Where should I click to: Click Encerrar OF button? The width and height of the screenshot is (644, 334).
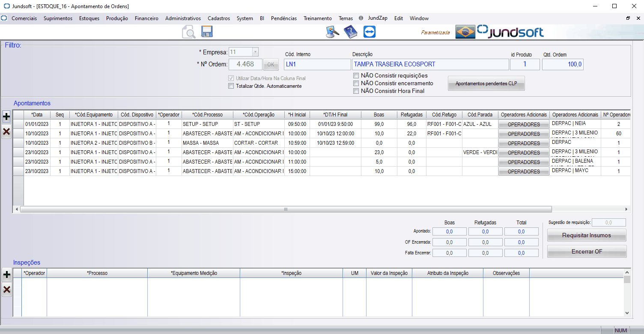click(587, 251)
